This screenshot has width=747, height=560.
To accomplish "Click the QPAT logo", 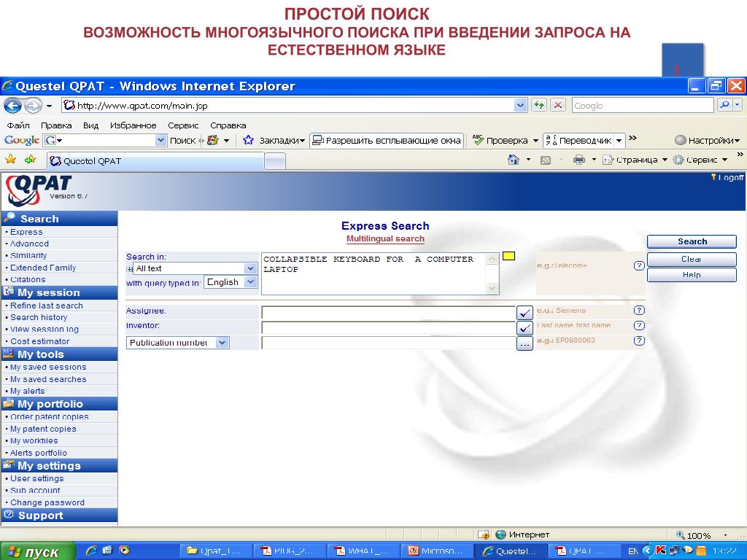I will pos(39,190).
